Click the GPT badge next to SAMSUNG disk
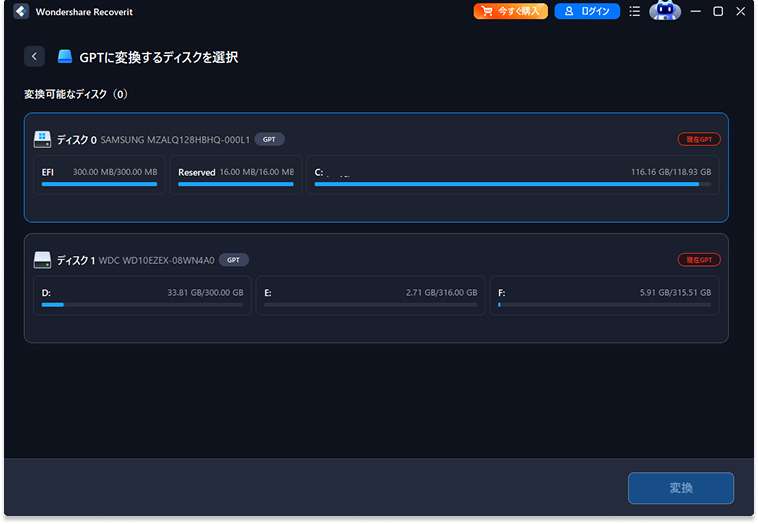The width and height of the screenshot is (758, 524). (x=270, y=139)
